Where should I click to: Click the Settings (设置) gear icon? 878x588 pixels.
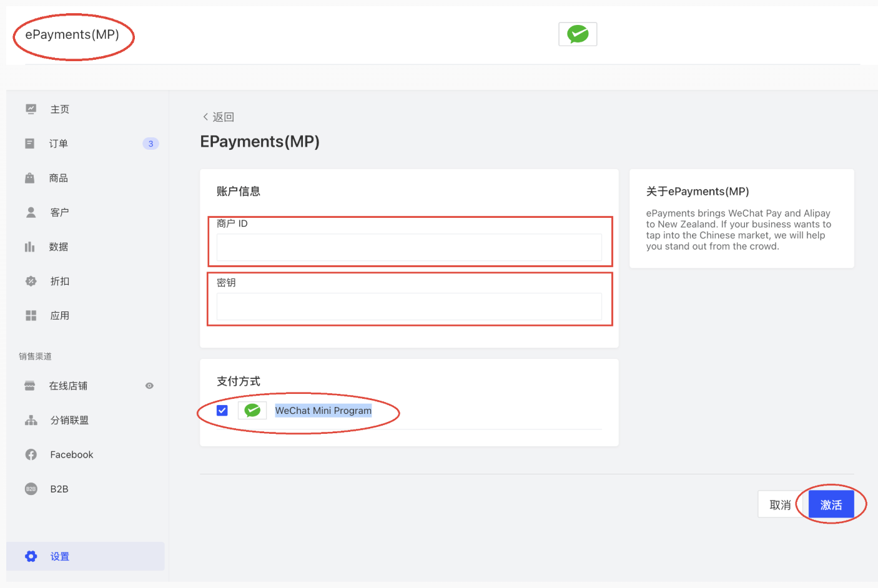point(31,556)
